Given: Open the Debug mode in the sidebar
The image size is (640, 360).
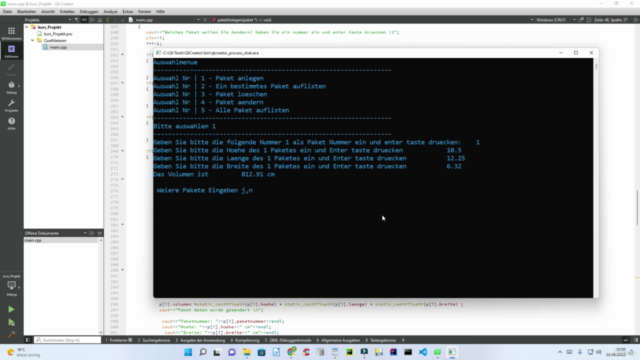Looking at the screenshot, I should point(11,87).
